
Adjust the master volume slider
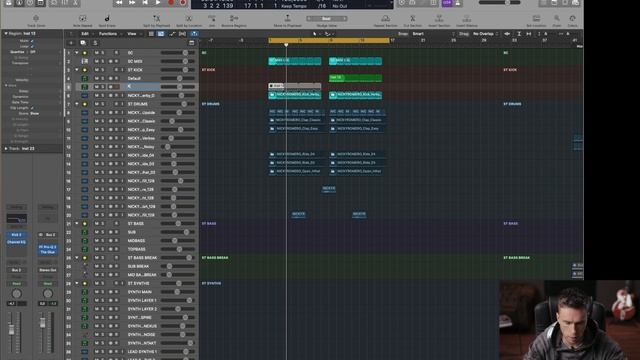(x=500, y=2)
